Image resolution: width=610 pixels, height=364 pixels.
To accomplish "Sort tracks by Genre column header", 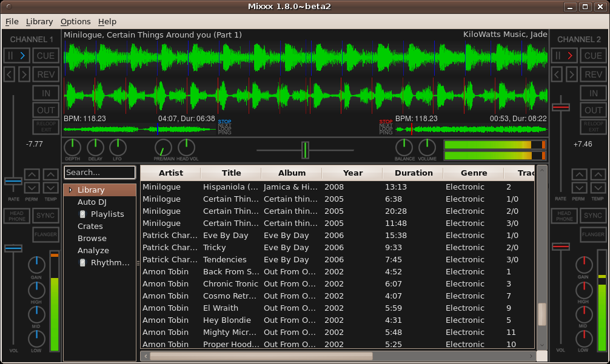I will (474, 173).
